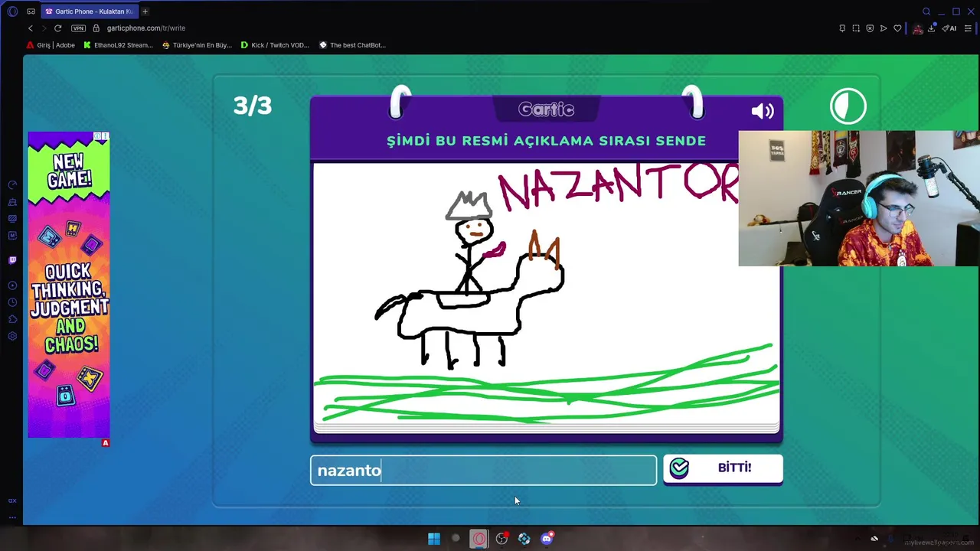This screenshot has width=980, height=551.
Task: Open the EthanoL92 Stream bookmark
Action: 118,45
